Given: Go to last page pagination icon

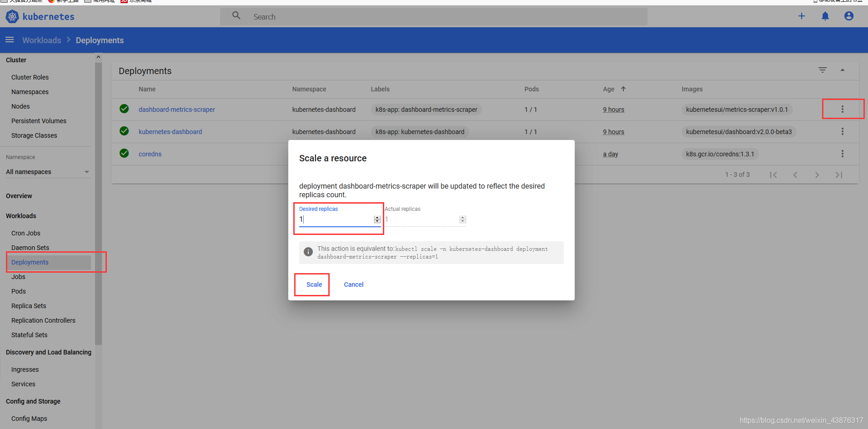Looking at the screenshot, I should [x=839, y=175].
